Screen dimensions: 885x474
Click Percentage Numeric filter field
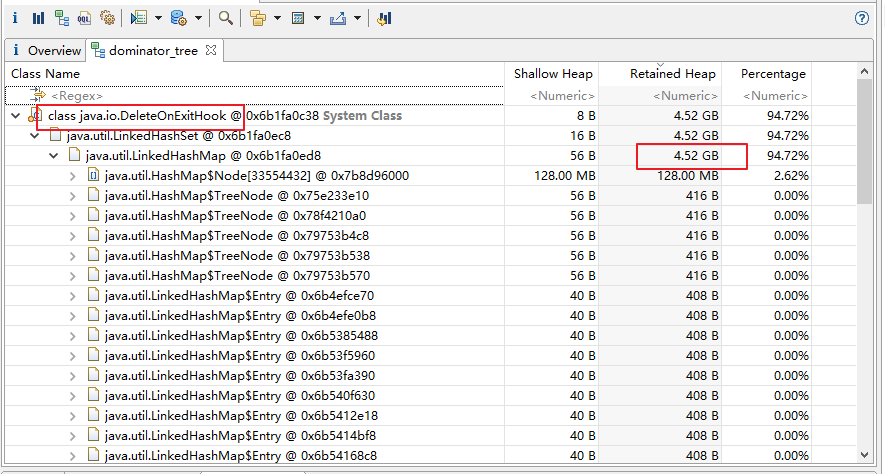pos(767,95)
